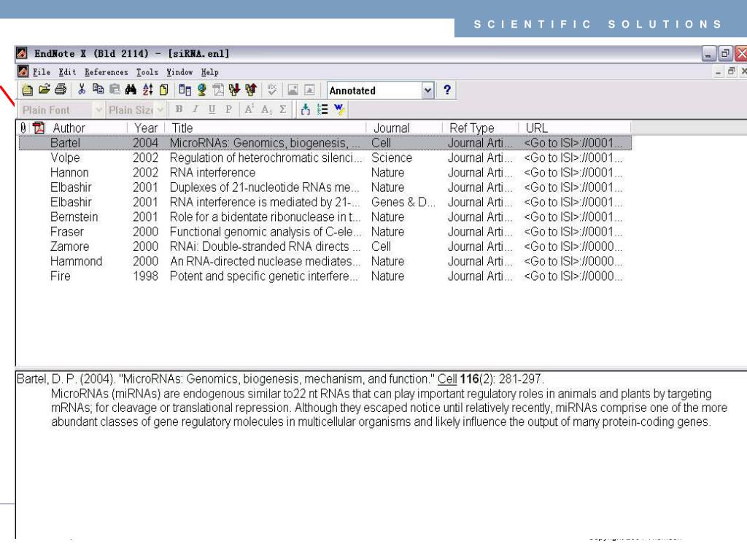Open the References menu
Screen dimensions: 747x560
(107, 72)
